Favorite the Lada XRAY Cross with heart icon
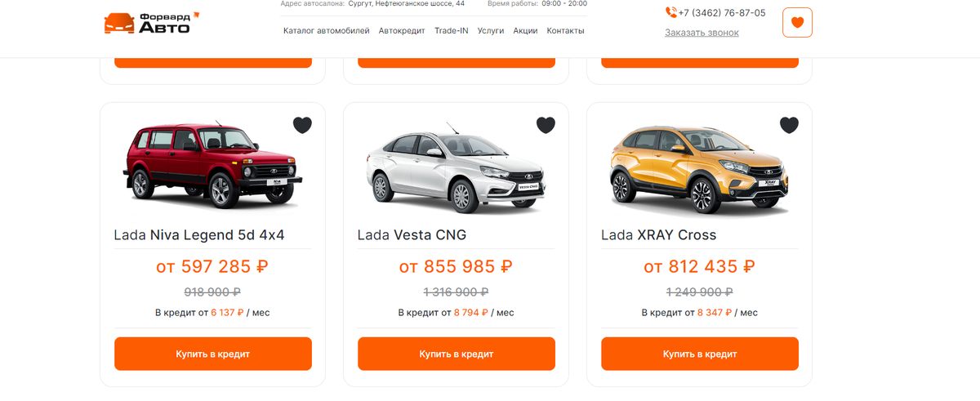Image resolution: width=980 pixels, height=401 pixels. [x=789, y=125]
